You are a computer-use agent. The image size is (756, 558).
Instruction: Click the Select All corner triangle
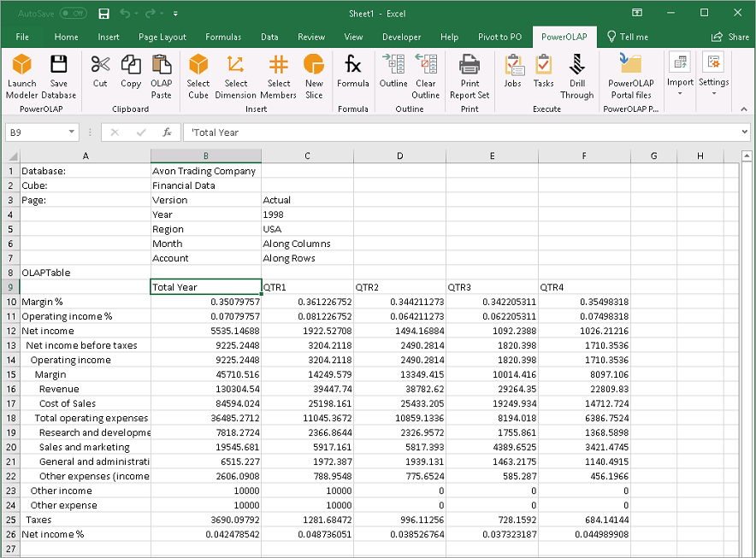[x=12, y=156]
